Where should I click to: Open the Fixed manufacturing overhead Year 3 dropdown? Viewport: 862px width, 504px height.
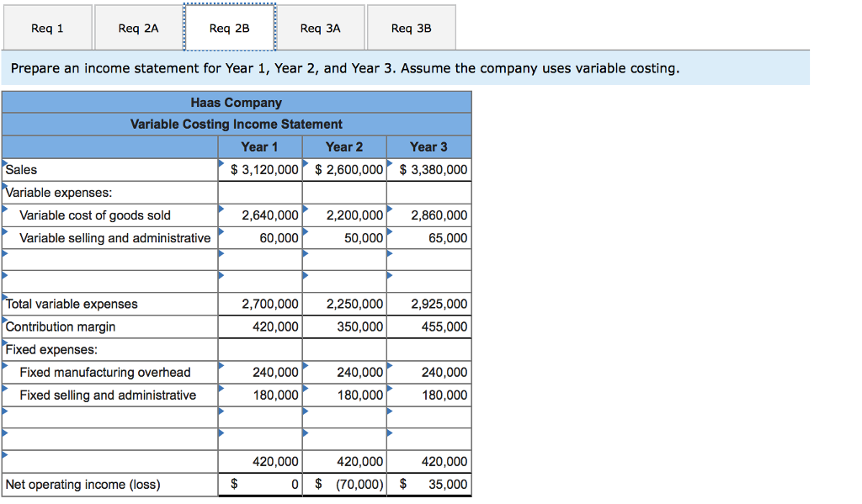[x=391, y=366]
